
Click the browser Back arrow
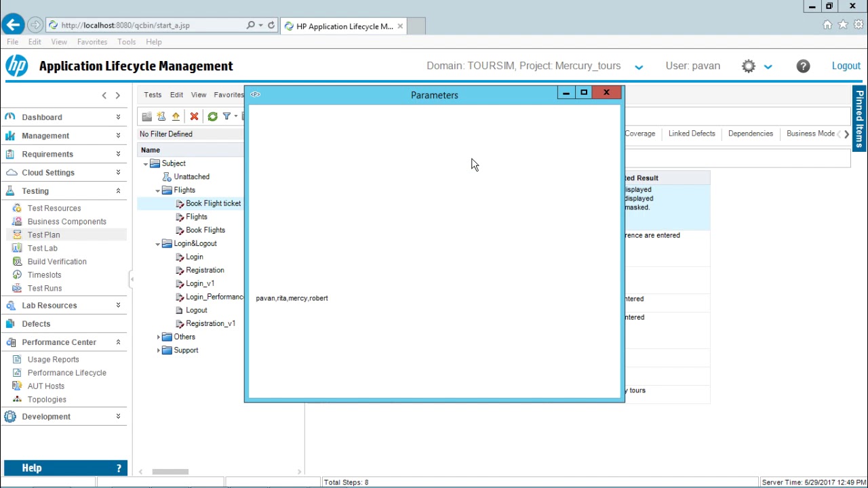coord(13,25)
